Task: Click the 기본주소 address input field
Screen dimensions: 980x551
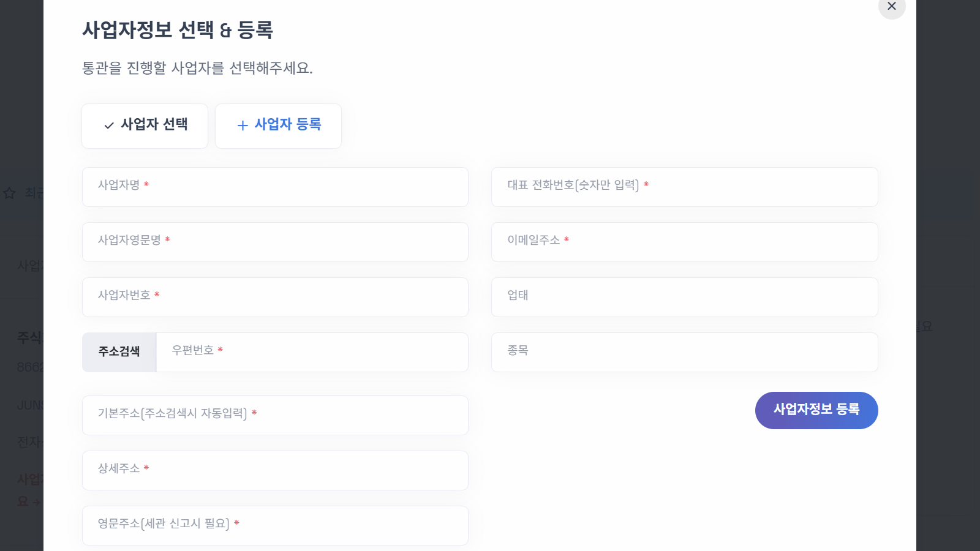Action: (x=275, y=415)
